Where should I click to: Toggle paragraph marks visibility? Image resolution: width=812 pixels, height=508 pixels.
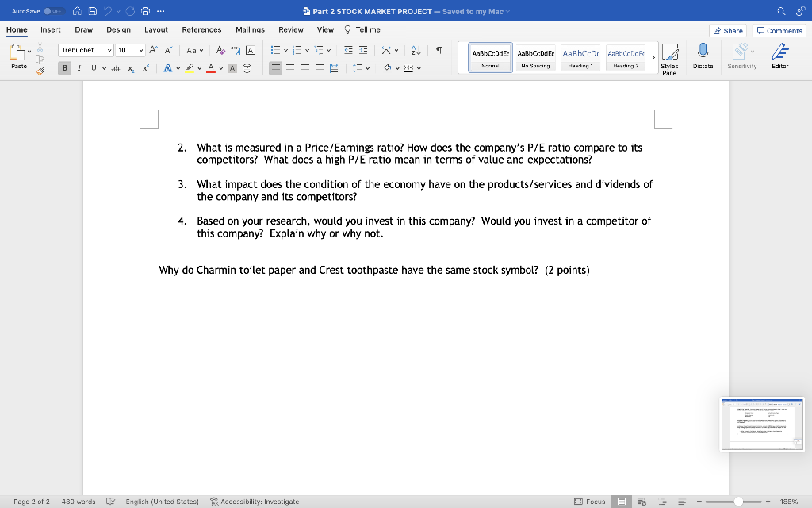[439, 50]
